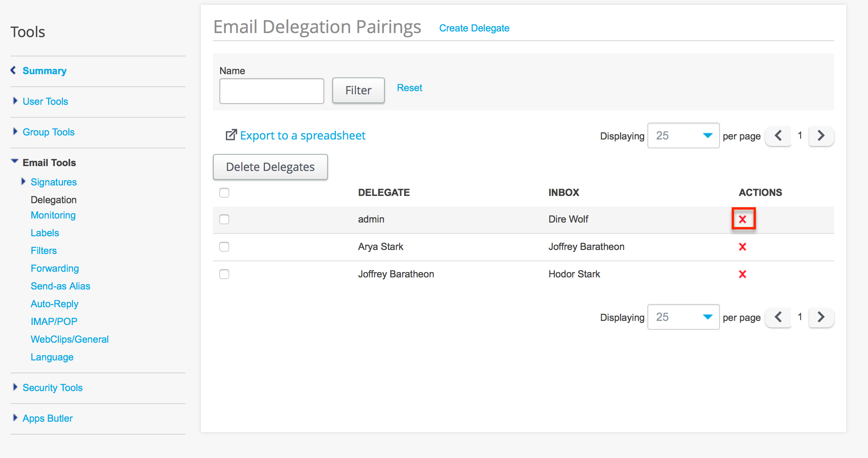Expand the Apps Butler section
This screenshot has height=458, width=868.
(x=48, y=418)
